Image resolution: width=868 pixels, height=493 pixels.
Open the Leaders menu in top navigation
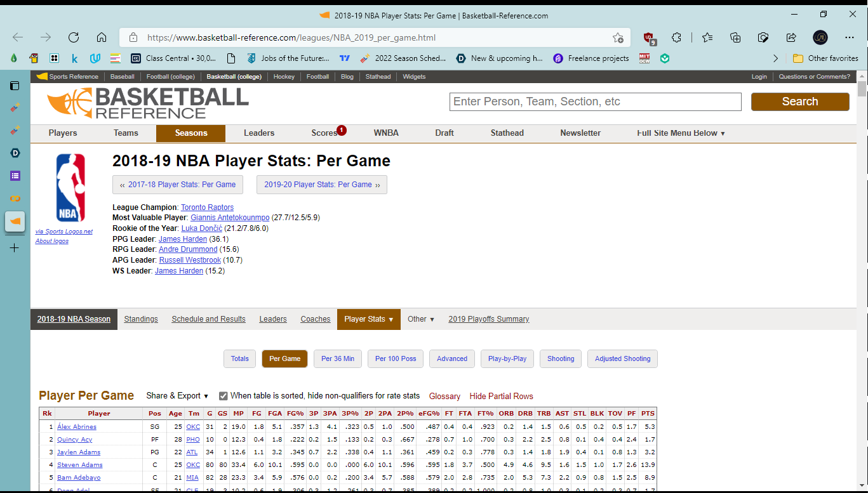coord(259,133)
